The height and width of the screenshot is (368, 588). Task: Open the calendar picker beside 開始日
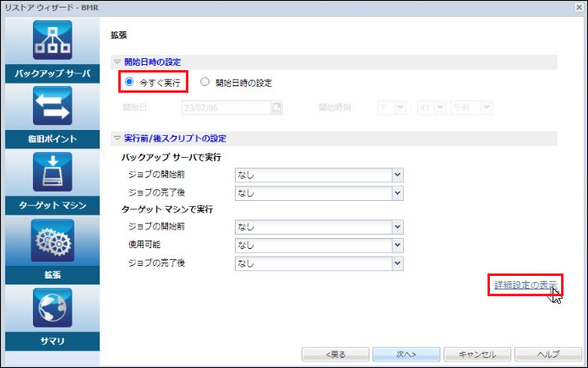point(277,107)
